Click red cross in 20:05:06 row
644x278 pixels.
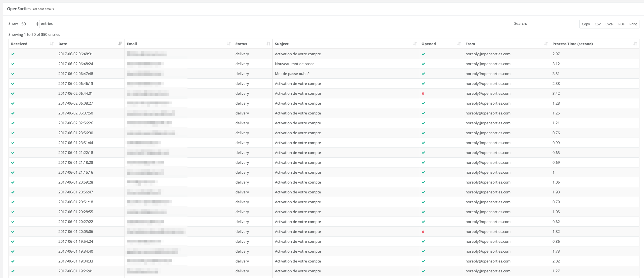click(423, 232)
